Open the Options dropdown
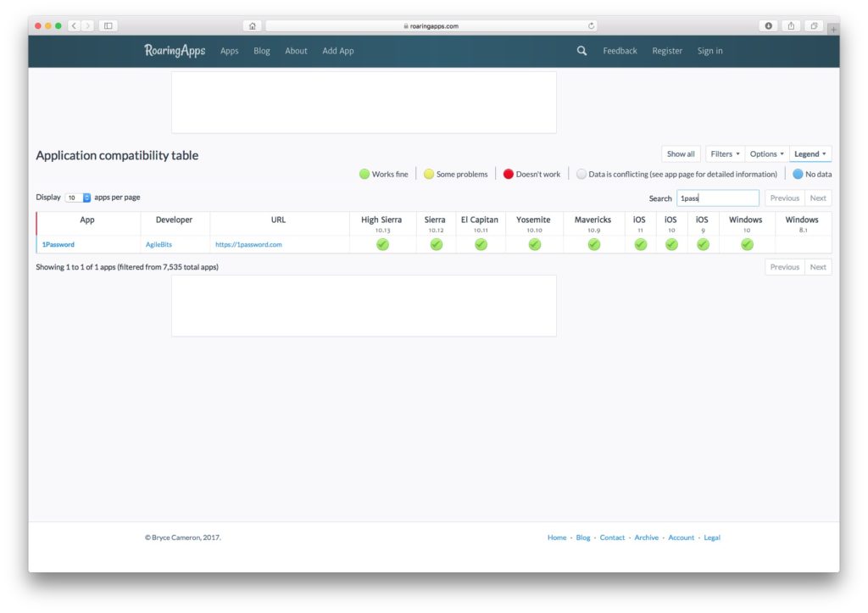 (766, 154)
